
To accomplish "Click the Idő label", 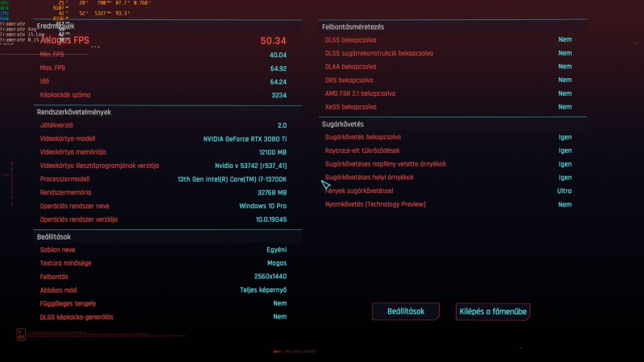I will (x=44, y=81).
